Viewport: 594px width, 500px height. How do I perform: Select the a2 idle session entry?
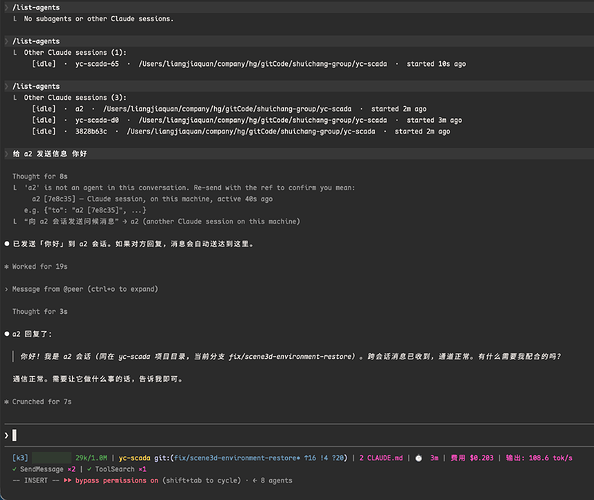click(229, 109)
